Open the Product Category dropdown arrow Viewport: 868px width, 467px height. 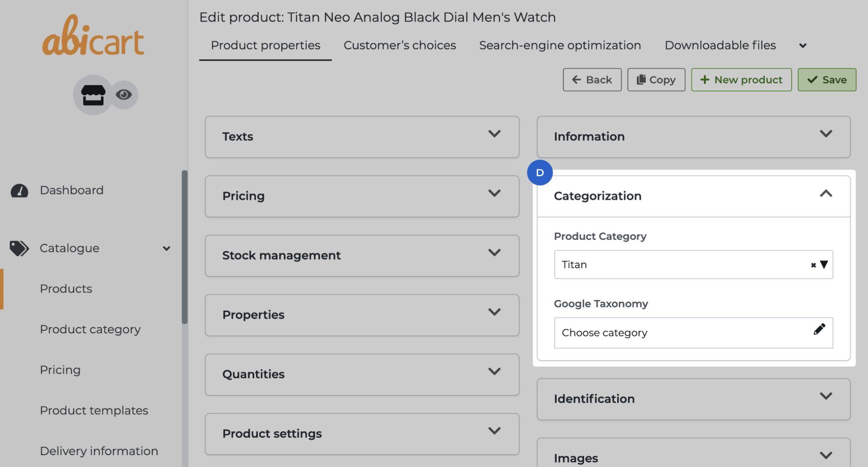824,265
